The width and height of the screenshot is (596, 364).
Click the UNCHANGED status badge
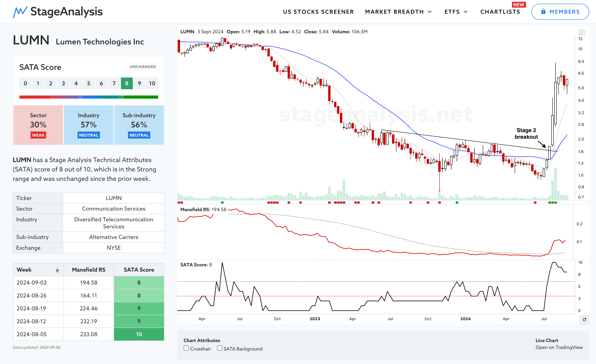point(143,67)
